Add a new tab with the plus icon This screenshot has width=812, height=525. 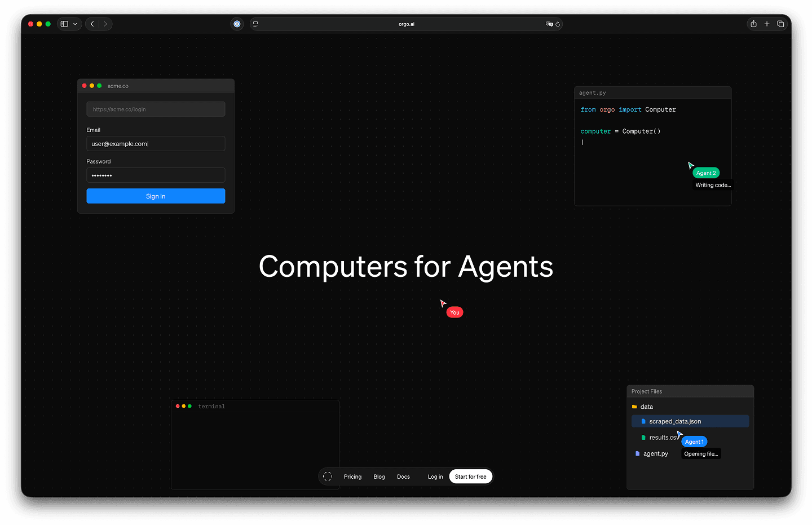pos(767,24)
